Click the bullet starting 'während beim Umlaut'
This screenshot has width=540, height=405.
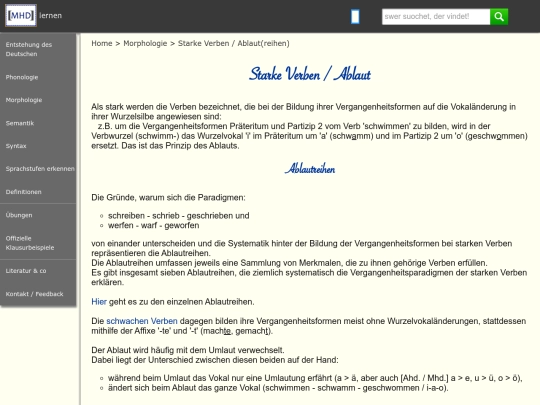(x=315, y=378)
